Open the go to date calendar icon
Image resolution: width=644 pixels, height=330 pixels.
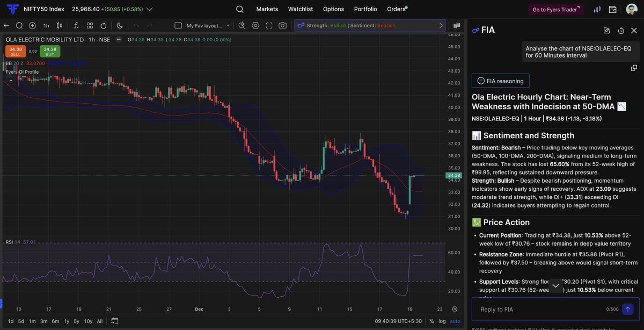tap(115, 321)
